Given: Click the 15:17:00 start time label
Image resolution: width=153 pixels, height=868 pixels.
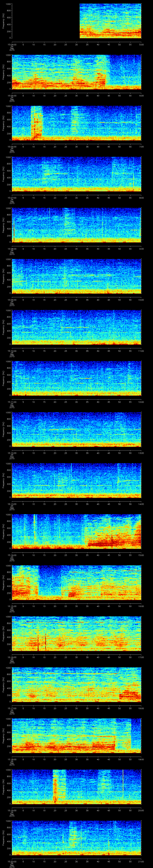Looking at the screenshot, I should [x=12, y=708].
